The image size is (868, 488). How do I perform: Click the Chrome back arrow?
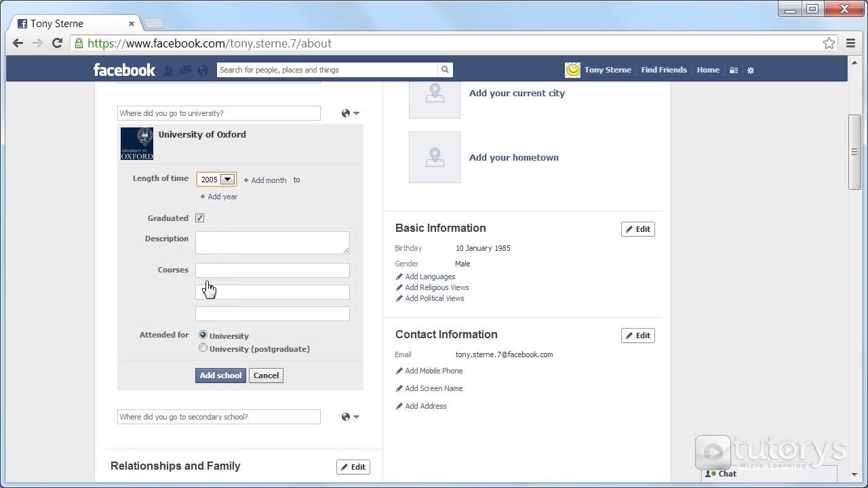18,43
